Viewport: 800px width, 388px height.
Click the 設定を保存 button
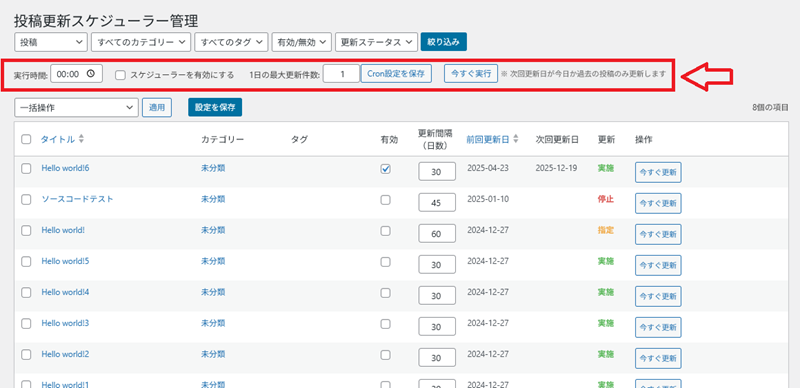pos(215,107)
